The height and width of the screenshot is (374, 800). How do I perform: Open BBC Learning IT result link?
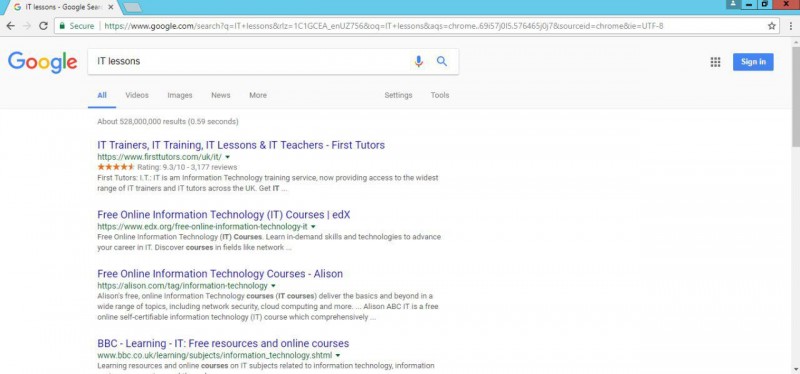click(x=223, y=343)
